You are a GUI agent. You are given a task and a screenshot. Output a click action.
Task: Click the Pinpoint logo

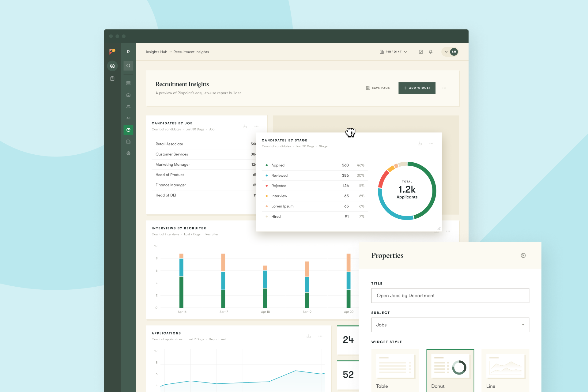coord(112,51)
